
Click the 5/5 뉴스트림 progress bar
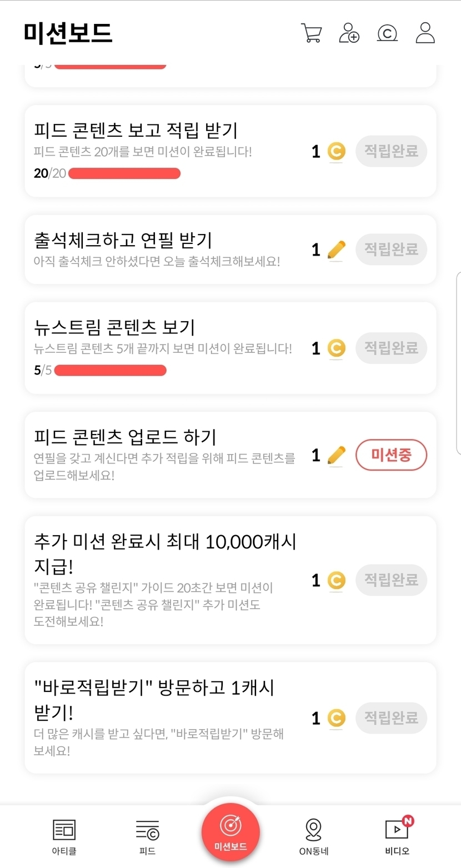coord(111,370)
